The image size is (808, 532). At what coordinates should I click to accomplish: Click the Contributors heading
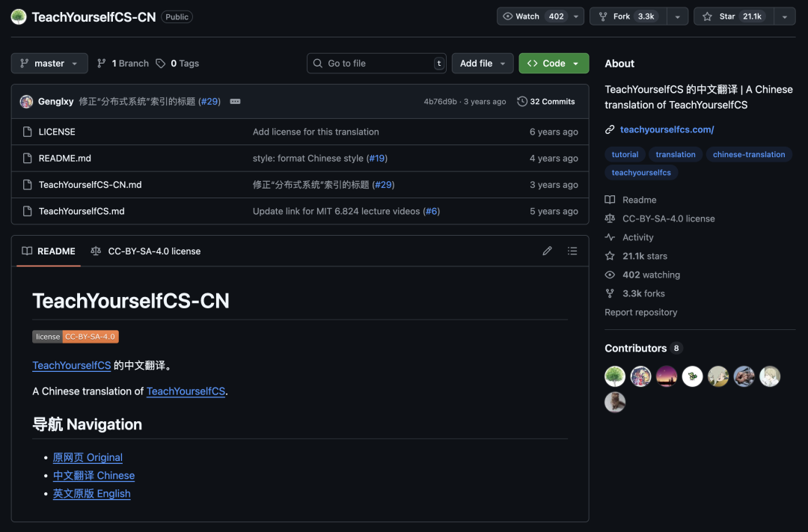[x=635, y=349]
